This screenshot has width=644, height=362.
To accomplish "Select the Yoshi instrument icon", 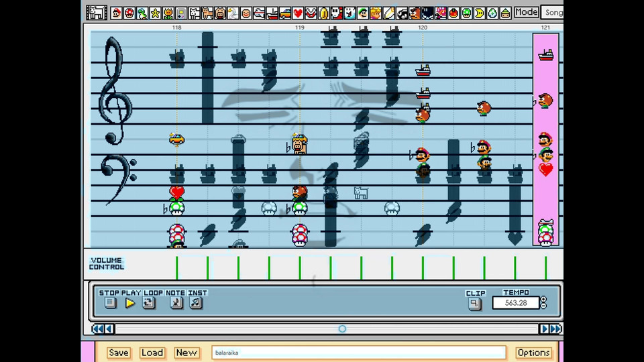I will click(x=142, y=13).
